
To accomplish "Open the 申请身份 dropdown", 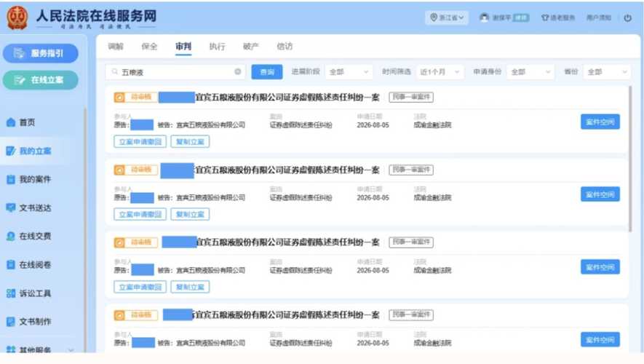I will [x=530, y=72].
